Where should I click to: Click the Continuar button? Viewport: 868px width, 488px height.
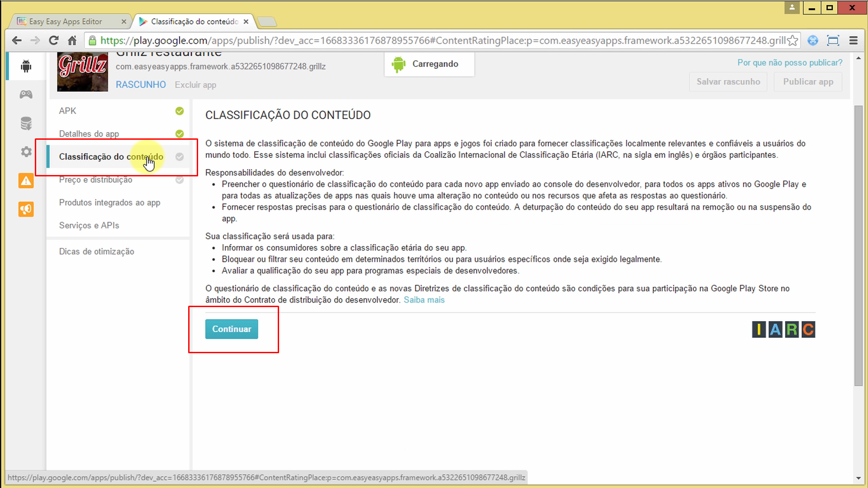click(x=231, y=329)
